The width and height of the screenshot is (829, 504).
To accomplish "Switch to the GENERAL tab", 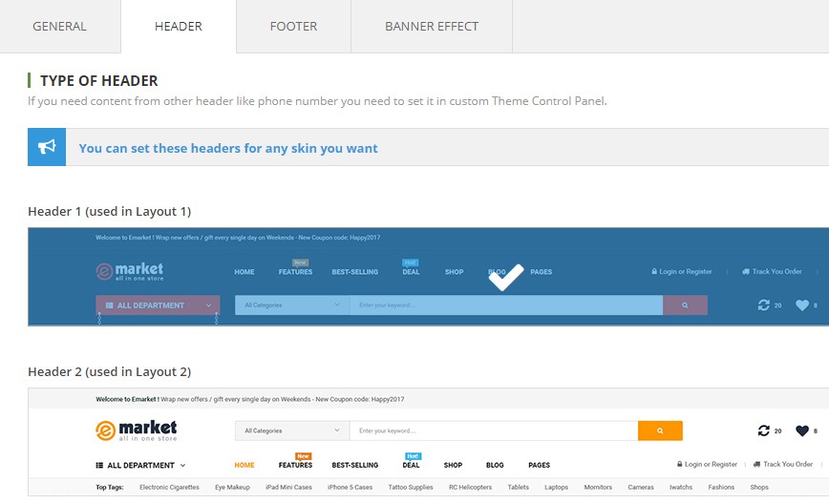I will 60,27.
